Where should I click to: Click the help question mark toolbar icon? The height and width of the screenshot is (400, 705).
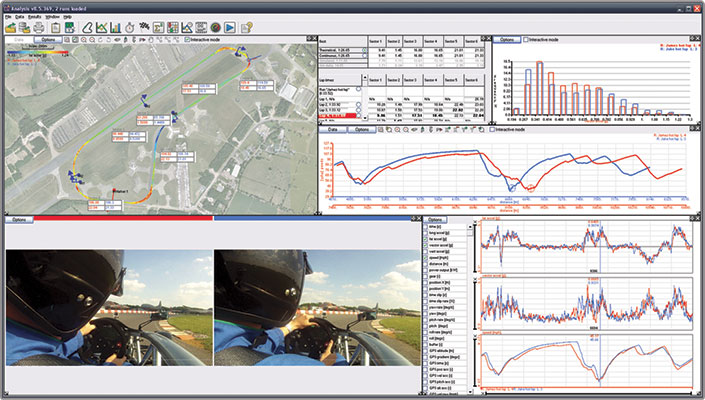point(246,27)
